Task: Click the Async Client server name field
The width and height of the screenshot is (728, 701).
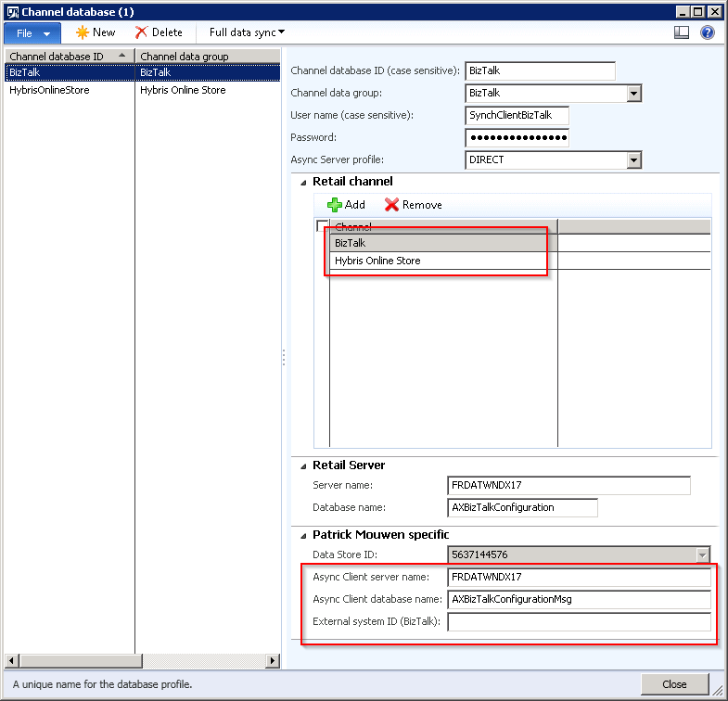Action: click(x=579, y=577)
